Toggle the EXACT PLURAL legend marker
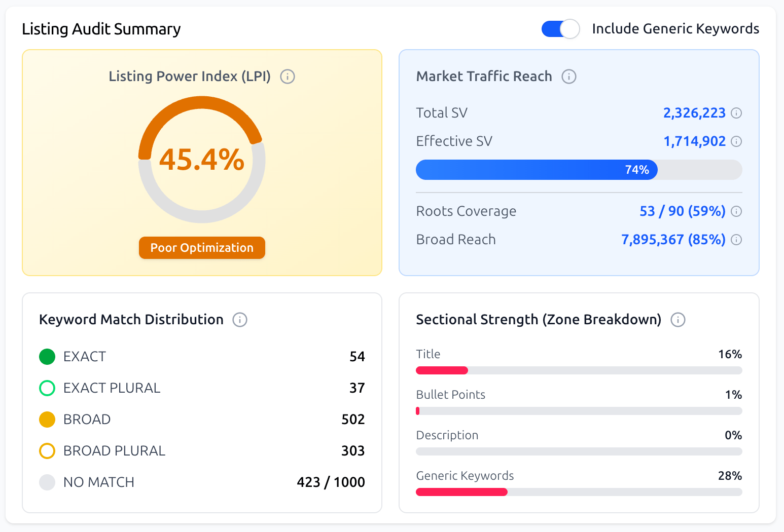Screen dimensions: 784x532 pos(47,388)
